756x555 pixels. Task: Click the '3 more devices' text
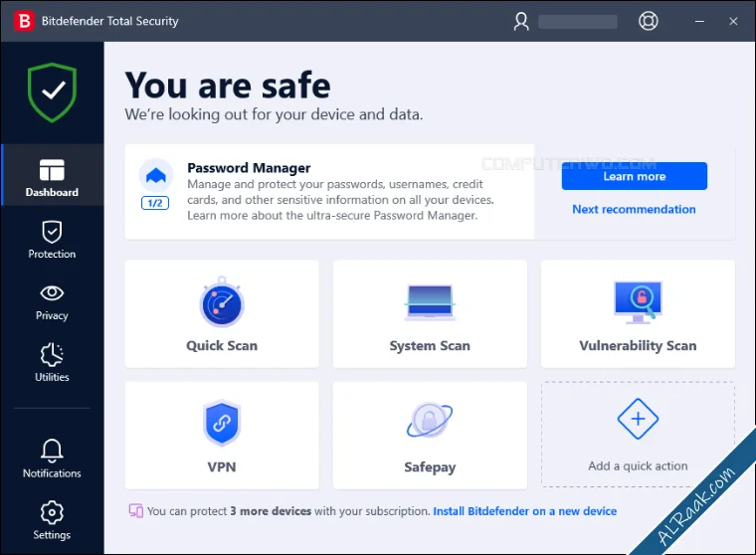[x=271, y=511]
